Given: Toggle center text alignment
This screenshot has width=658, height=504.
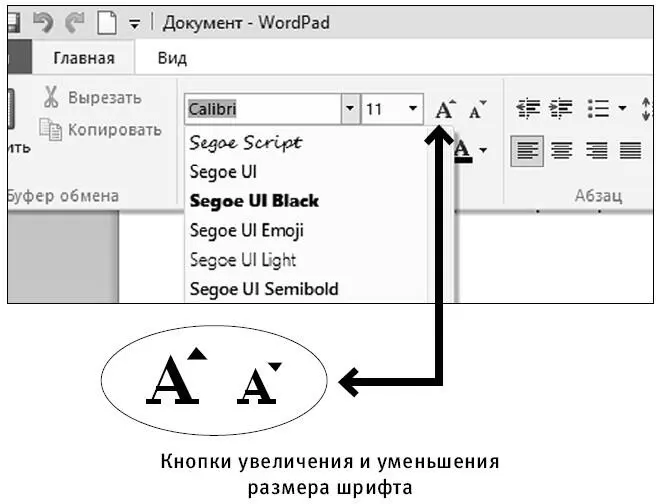Looking at the screenshot, I should pyautogui.click(x=561, y=151).
